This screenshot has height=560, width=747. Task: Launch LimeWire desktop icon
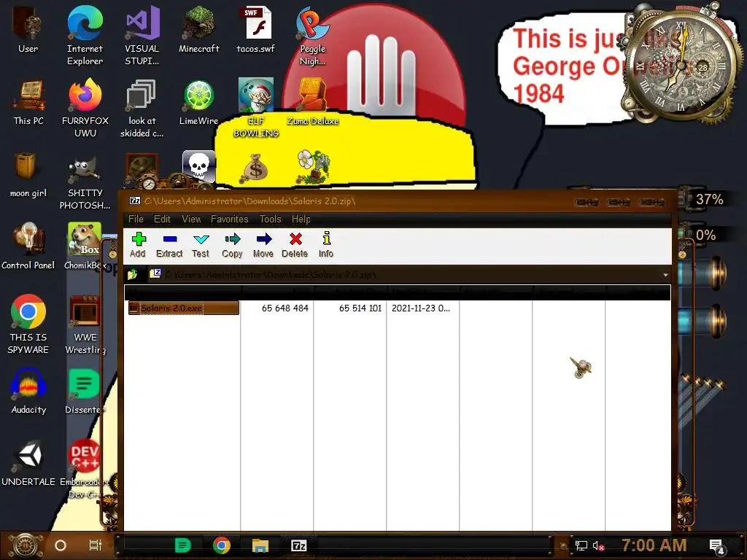(198, 102)
